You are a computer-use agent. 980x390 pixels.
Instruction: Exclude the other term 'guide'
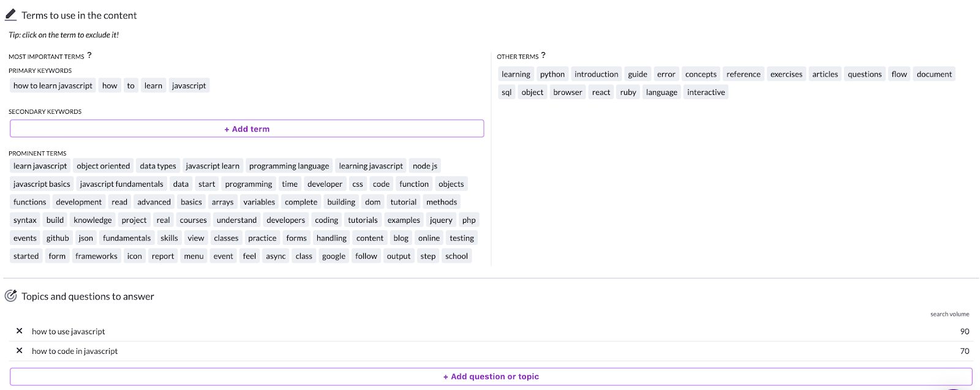click(638, 74)
